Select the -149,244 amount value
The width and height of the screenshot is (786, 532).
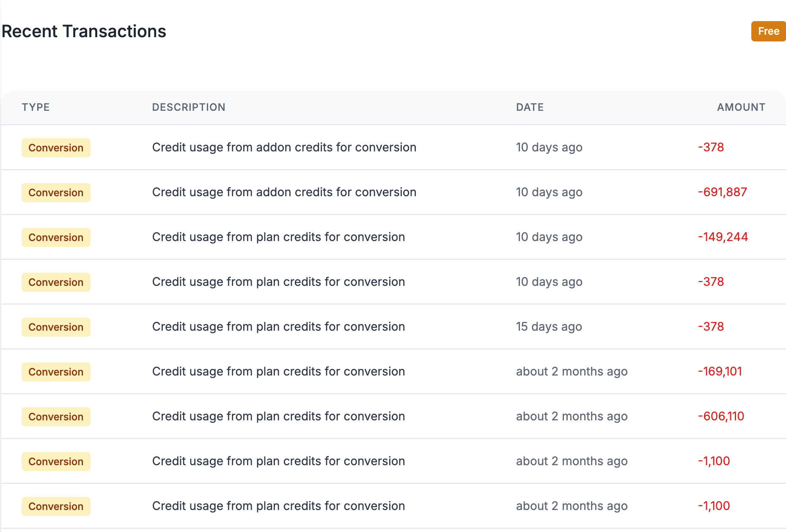723,237
